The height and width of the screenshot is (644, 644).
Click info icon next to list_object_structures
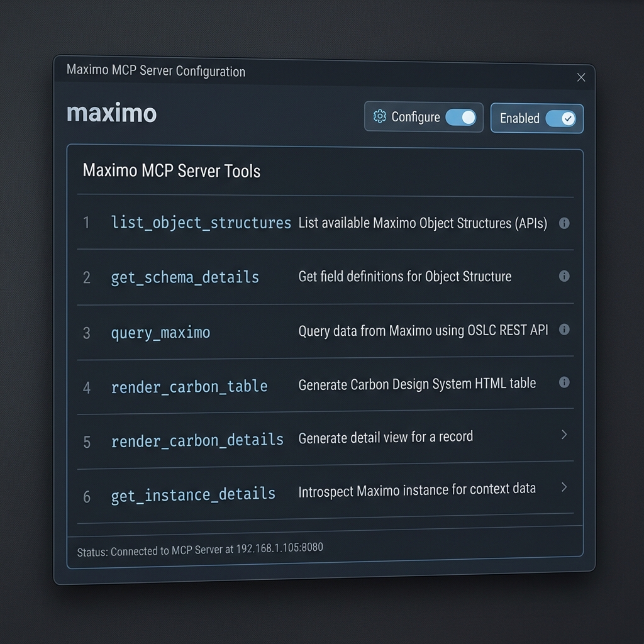(x=564, y=223)
